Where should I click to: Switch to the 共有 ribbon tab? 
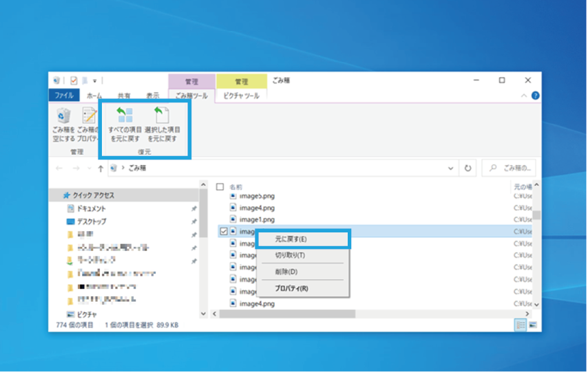coord(124,96)
